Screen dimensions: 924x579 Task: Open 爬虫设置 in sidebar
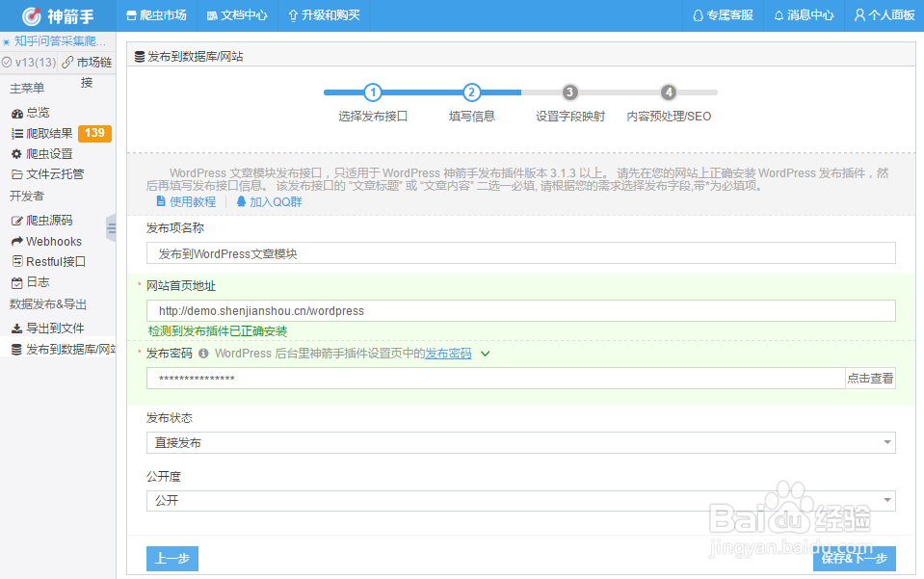[x=41, y=154]
